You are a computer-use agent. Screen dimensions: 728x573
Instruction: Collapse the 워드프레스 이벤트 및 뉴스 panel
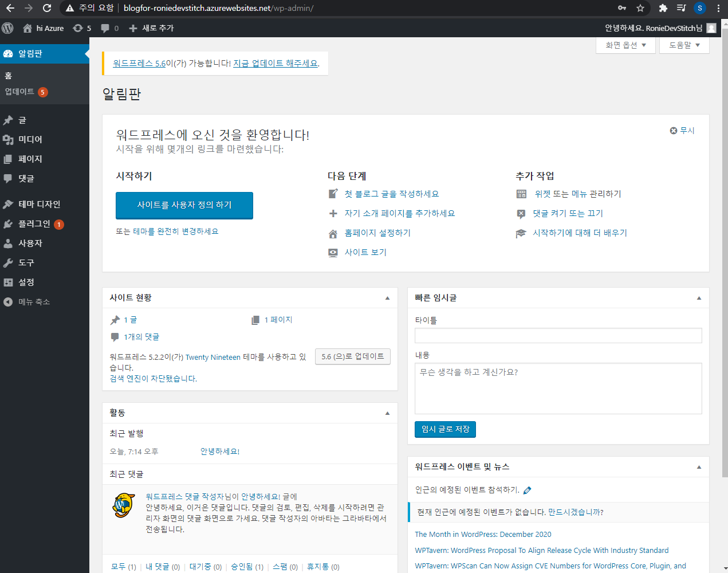coord(699,467)
